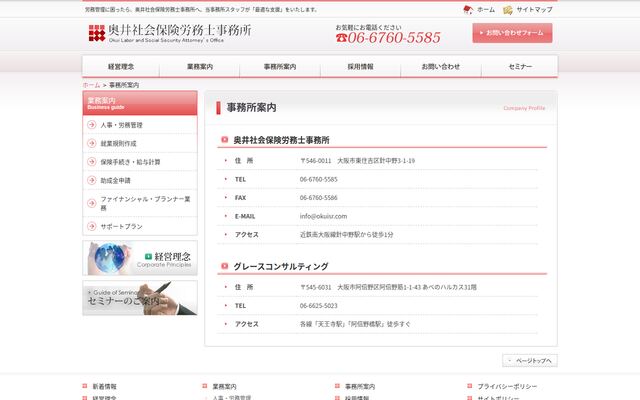This screenshot has width=640, height=400.
Task: Click footer bullet icon beside 事務所案内
Action: click(x=338, y=386)
